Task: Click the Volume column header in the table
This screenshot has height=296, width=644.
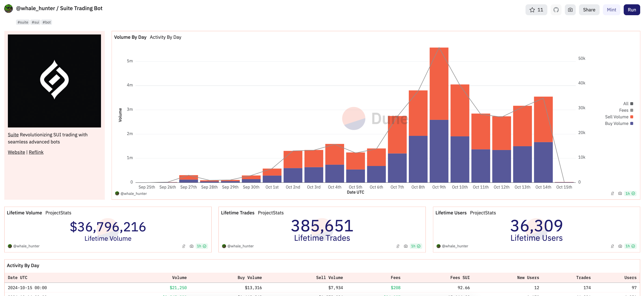Action: pyautogui.click(x=179, y=277)
